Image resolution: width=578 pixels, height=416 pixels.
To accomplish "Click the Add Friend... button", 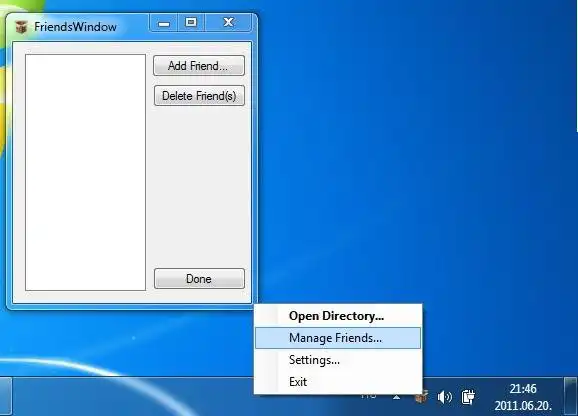I will 199,66.
